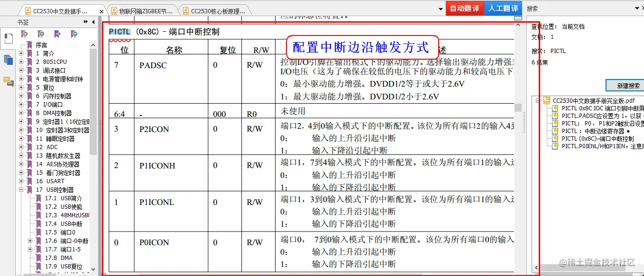Click the 自动翻译 button
The image size is (644, 276).
click(465, 9)
